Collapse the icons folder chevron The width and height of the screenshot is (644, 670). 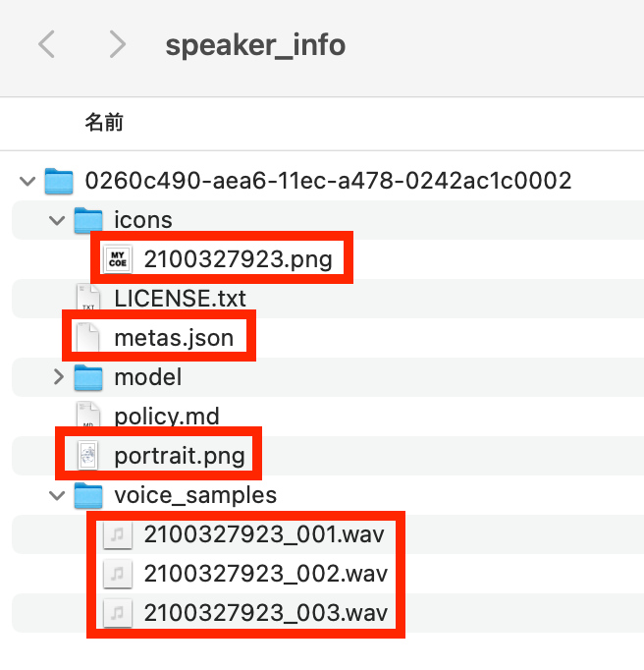pos(57,220)
